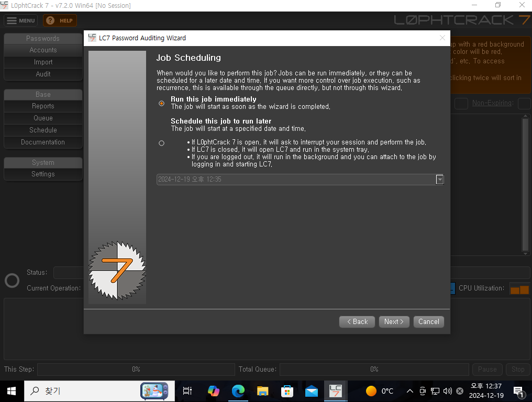Click the LC7 saw-blade logo in wizard
Screen dimensions: 532x402
[117, 271]
